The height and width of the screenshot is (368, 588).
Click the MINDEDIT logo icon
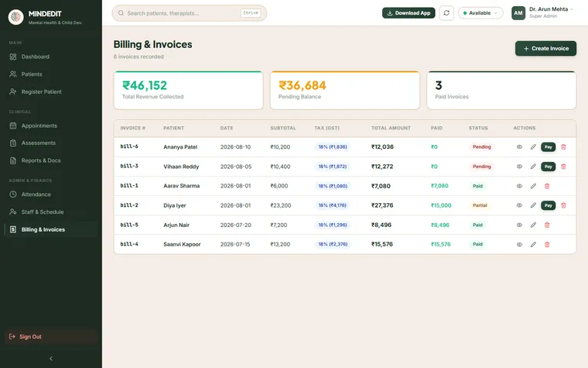click(x=15, y=17)
